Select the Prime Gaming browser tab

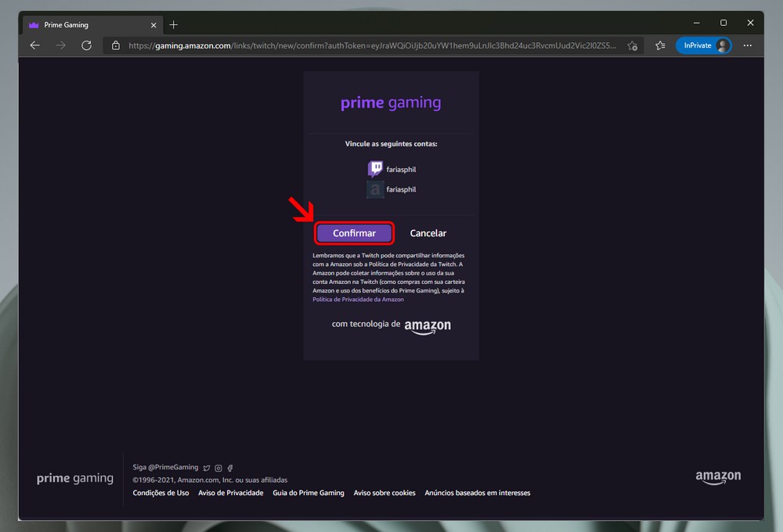click(x=93, y=25)
